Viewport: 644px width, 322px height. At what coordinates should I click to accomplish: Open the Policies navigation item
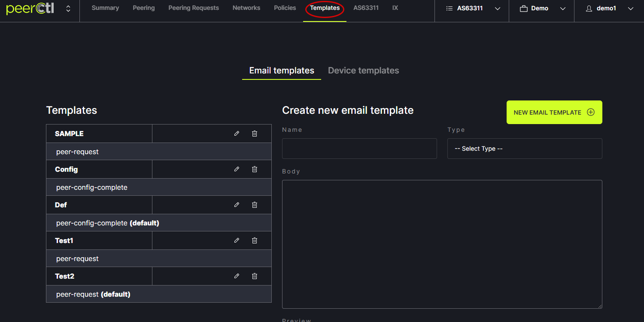(285, 8)
